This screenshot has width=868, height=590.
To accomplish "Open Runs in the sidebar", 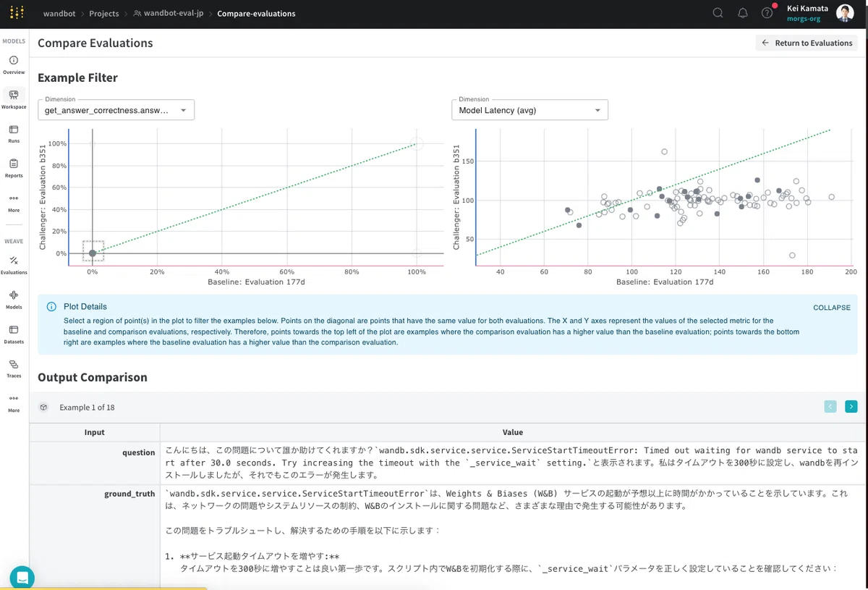I will 14,134.
